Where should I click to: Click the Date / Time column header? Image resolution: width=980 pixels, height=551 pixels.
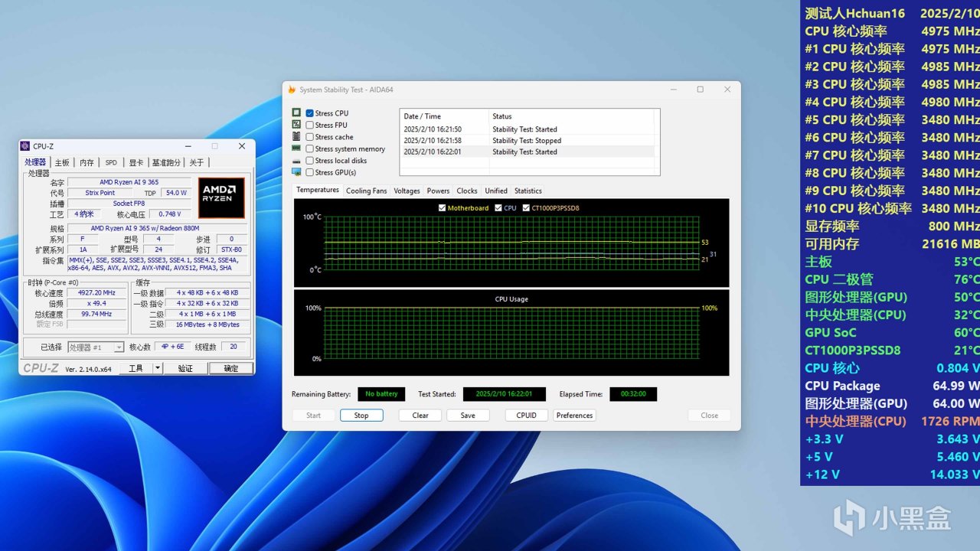click(x=444, y=116)
